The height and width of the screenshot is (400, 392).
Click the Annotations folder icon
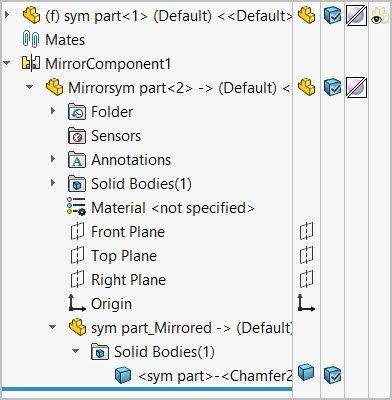click(x=77, y=160)
